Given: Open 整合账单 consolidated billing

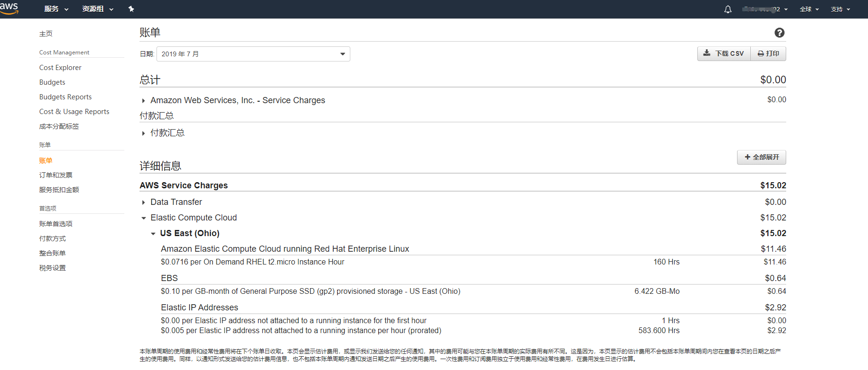Looking at the screenshot, I should (x=52, y=253).
